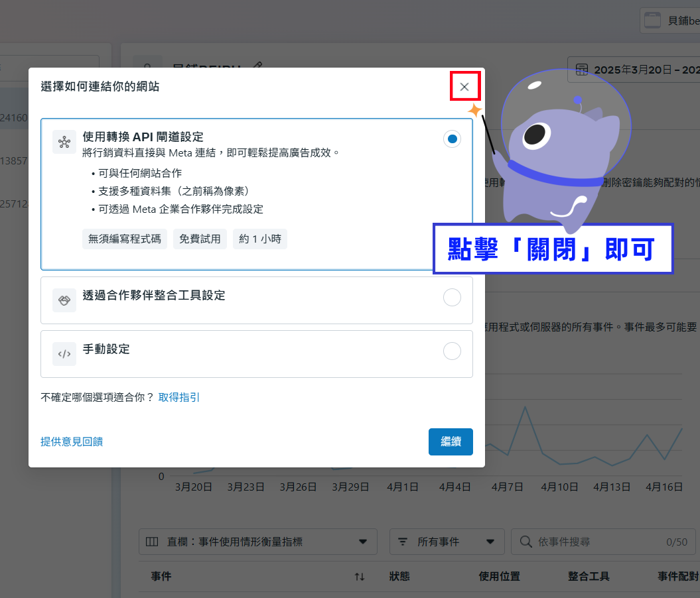
Task: Click the 約 1 小時 tag
Action: point(260,239)
